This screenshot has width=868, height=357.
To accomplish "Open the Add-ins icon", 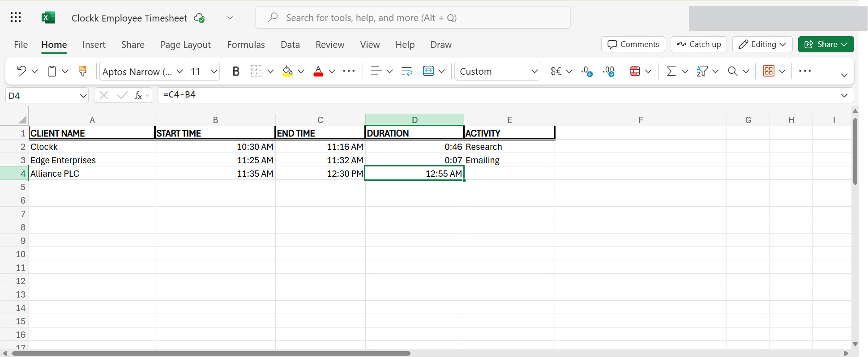I will coord(769,71).
